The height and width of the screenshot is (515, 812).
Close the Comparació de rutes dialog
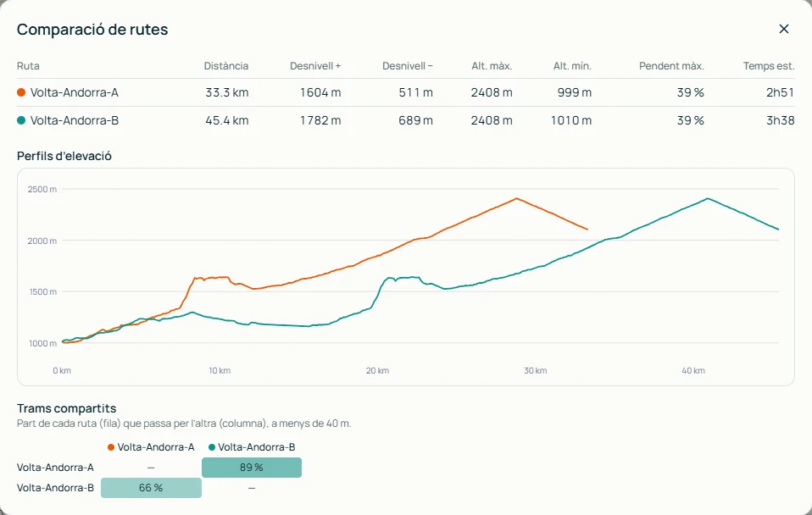[783, 29]
